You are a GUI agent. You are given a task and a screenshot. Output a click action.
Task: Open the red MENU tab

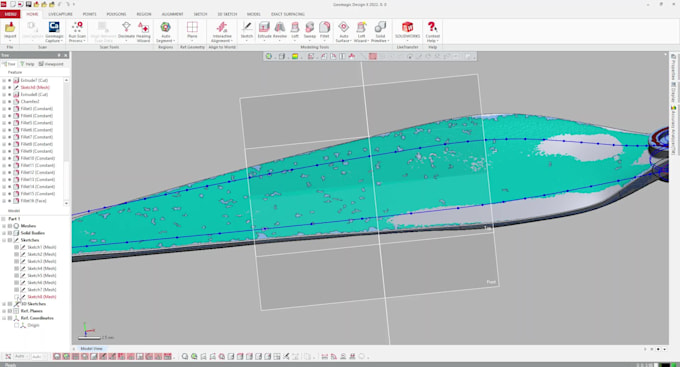pos(10,14)
